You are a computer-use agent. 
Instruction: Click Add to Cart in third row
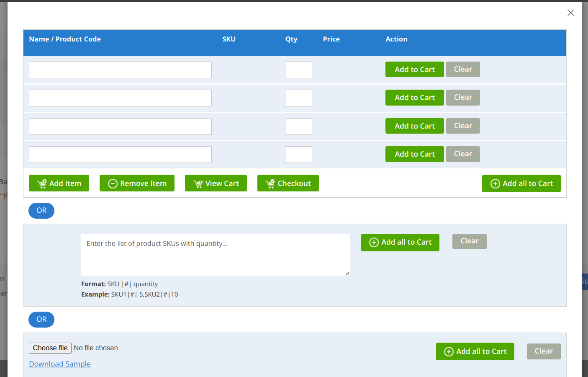[x=414, y=126]
